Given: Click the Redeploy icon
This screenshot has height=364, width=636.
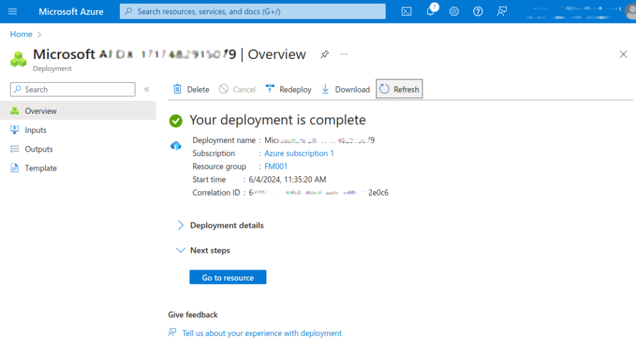Looking at the screenshot, I should [270, 89].
